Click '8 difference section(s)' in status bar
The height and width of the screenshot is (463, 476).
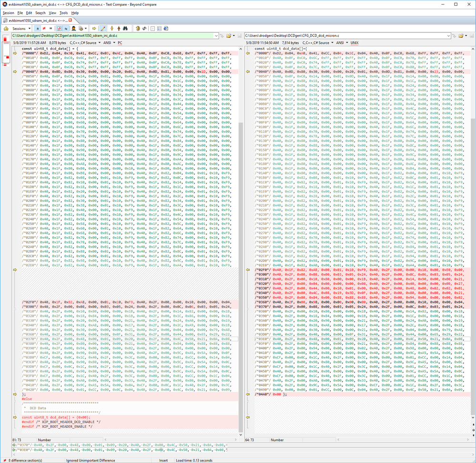[25, 460]
